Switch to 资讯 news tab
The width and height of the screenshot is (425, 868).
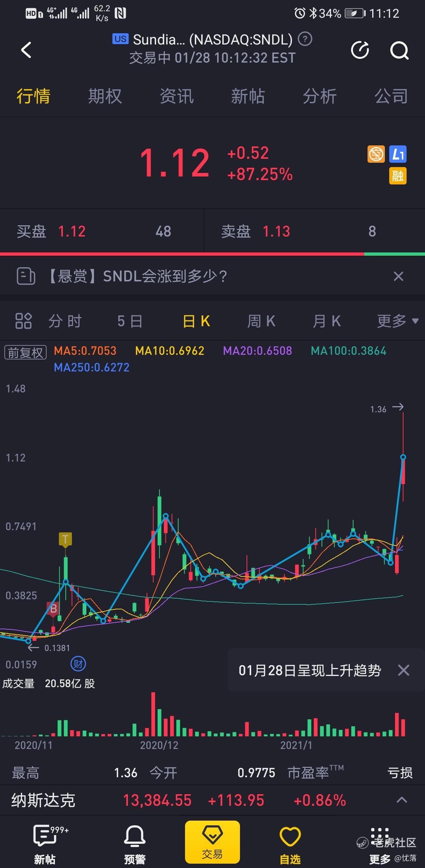tap(177, 96)
